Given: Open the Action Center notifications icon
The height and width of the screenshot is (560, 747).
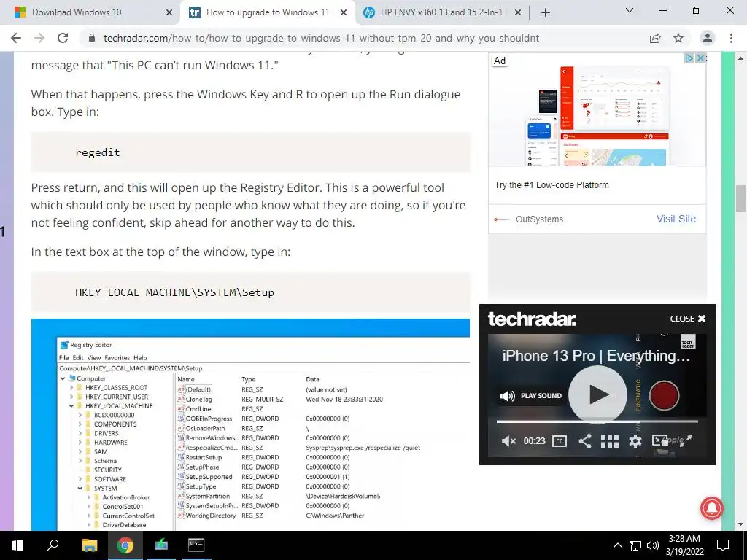Looking at the screenshot, I should pos(723,545).
